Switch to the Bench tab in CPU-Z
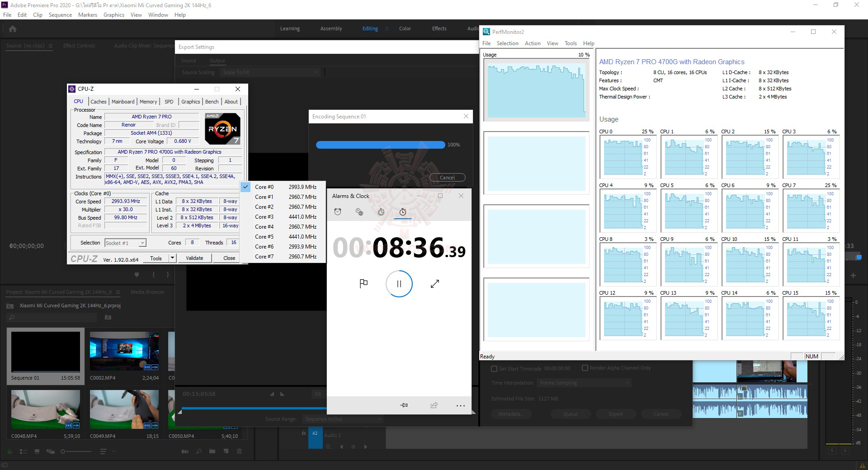This screenshot has width=868, height=470. pyautogui.click(x=212, y=102)
